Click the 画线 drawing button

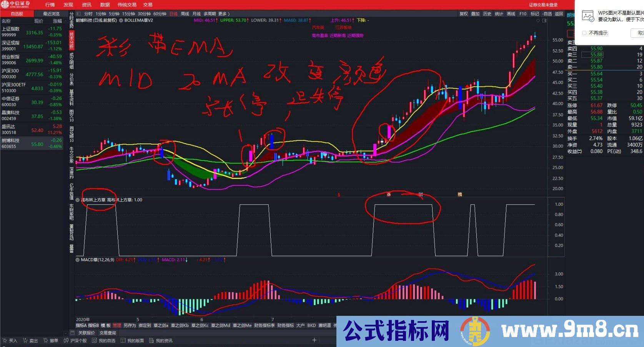pyautogui.click(x=511, y=14)
